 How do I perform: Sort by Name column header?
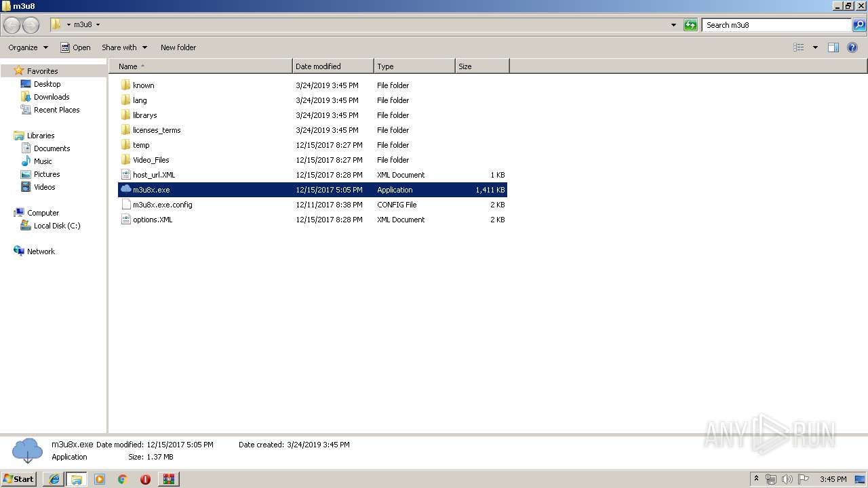coord(201,66)
